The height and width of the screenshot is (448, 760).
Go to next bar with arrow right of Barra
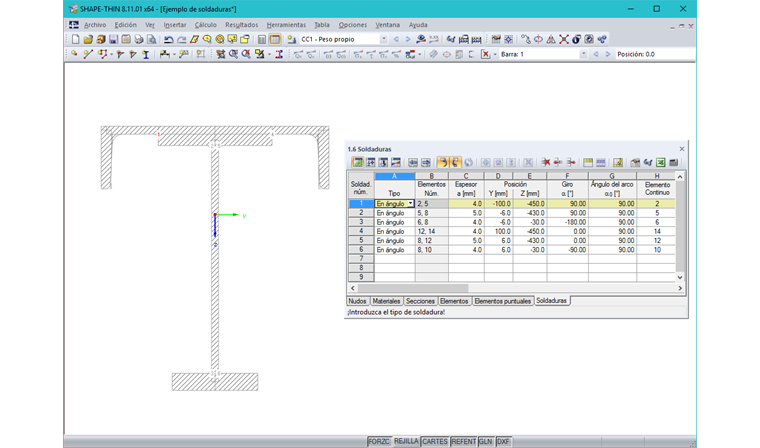click(x=608, y=54)
